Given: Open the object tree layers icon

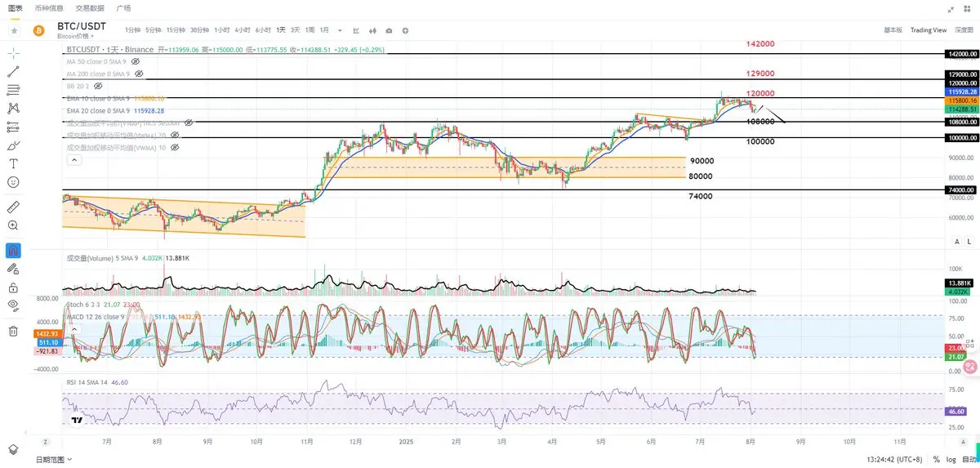Looking at the screenshot, I should point(13,449).
